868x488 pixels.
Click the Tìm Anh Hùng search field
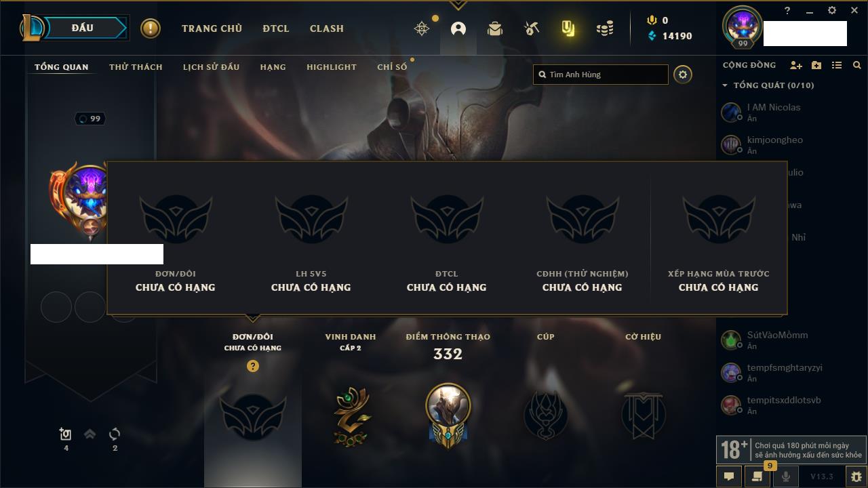click(601, 75)
